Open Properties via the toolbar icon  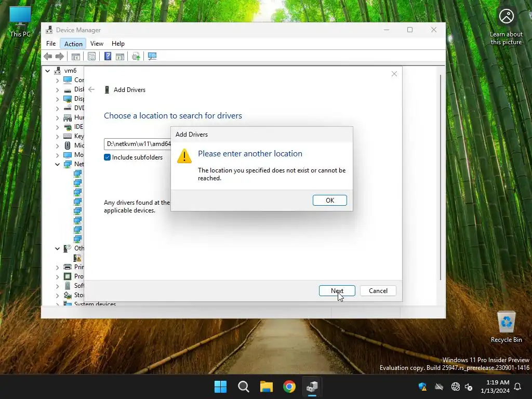[91, 56]
